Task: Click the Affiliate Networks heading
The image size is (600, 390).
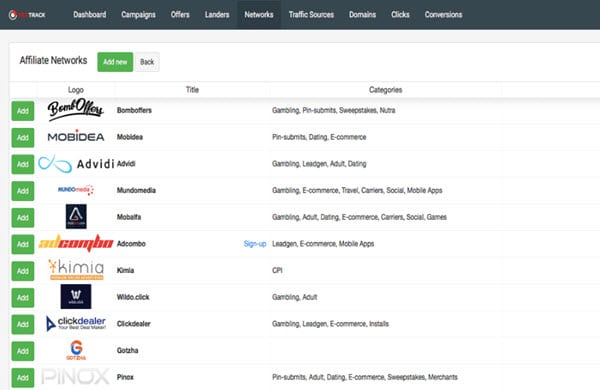Action: point(53,60)
